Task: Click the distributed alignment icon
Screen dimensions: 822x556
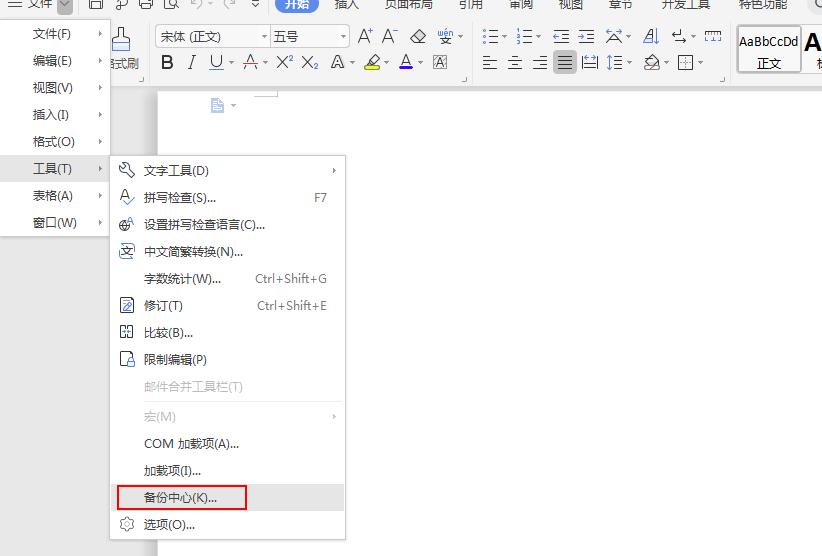Action: [x=590, y=62]
